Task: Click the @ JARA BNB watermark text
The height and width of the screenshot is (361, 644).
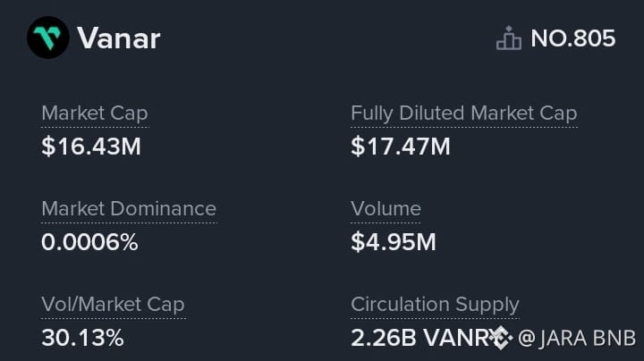Action: (576, 339)
